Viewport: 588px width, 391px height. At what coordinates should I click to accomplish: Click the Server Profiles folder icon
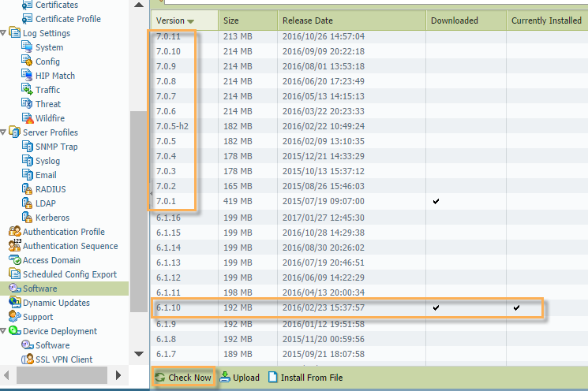(15, 132)
